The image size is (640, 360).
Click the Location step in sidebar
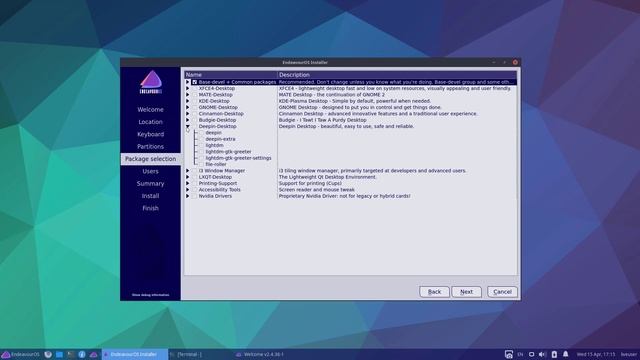tap(150, 122)
